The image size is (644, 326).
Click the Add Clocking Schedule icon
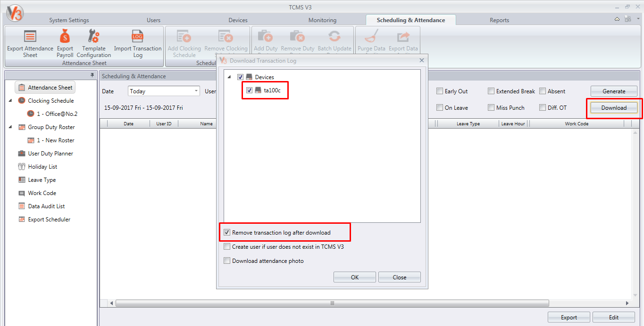184,36
